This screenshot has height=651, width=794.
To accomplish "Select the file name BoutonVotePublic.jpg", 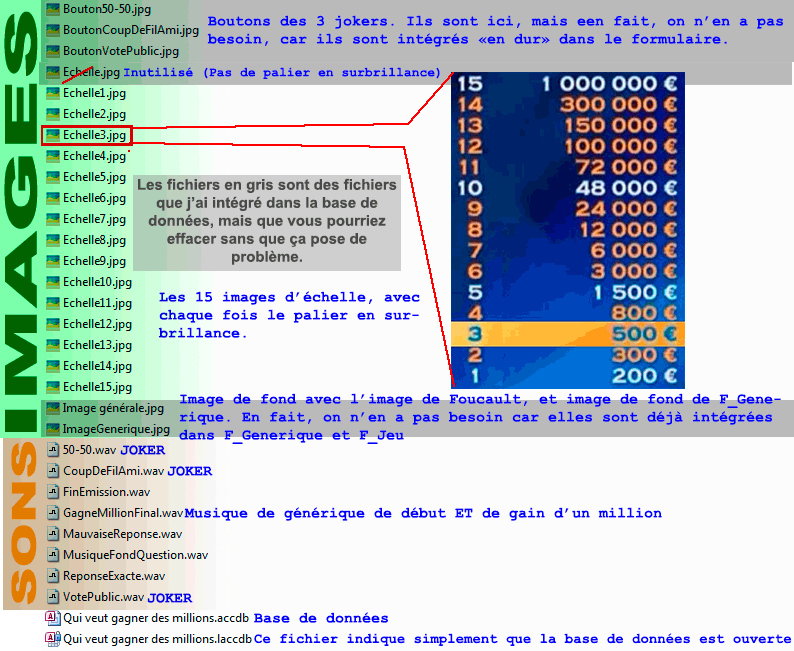I will pyautogui.click(x=121, y=51).
